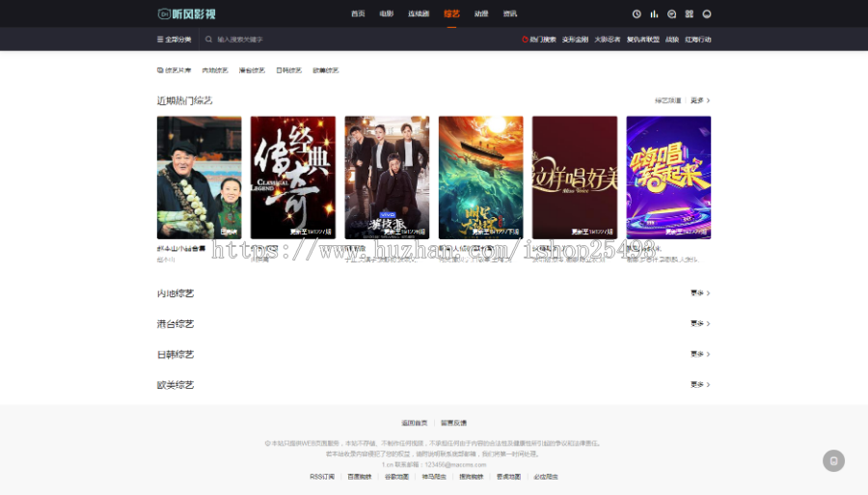The image size is (868, 495).
Task: Click hot search term 红海行动
Action: point(698,40)
